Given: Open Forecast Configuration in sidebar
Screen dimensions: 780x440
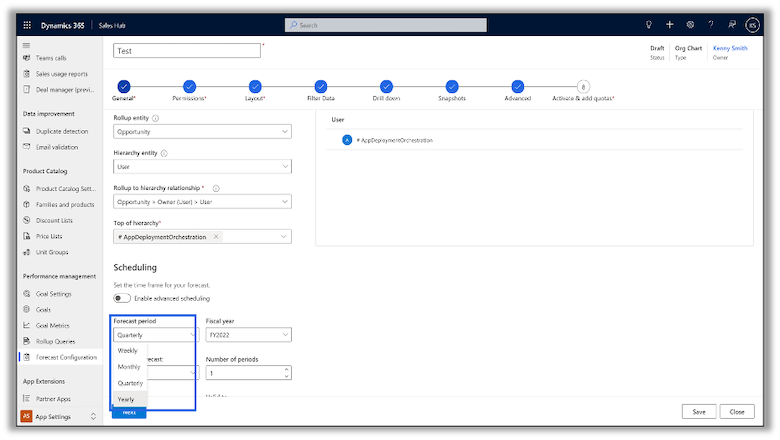Looking at the screenshot, I should coord(60,357).
